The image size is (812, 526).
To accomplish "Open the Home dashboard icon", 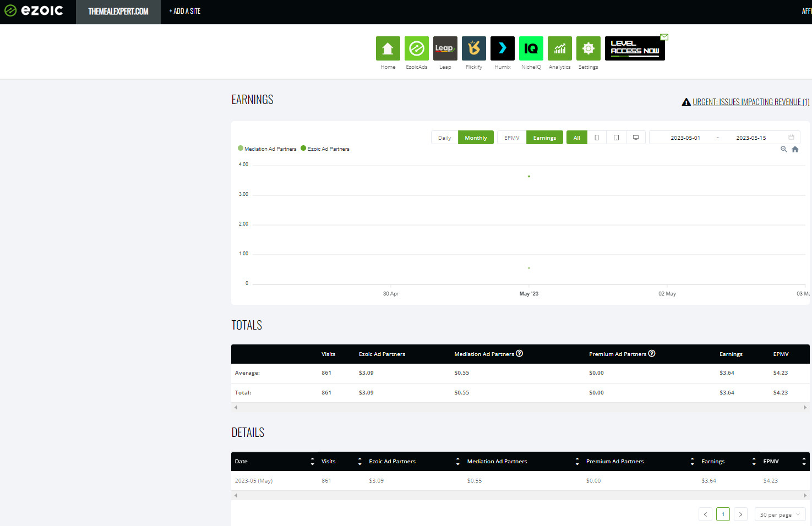I will [388, 48].
